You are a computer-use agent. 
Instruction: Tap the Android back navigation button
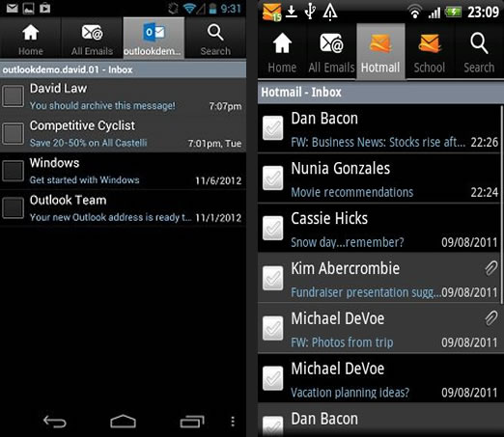point(55,422)
